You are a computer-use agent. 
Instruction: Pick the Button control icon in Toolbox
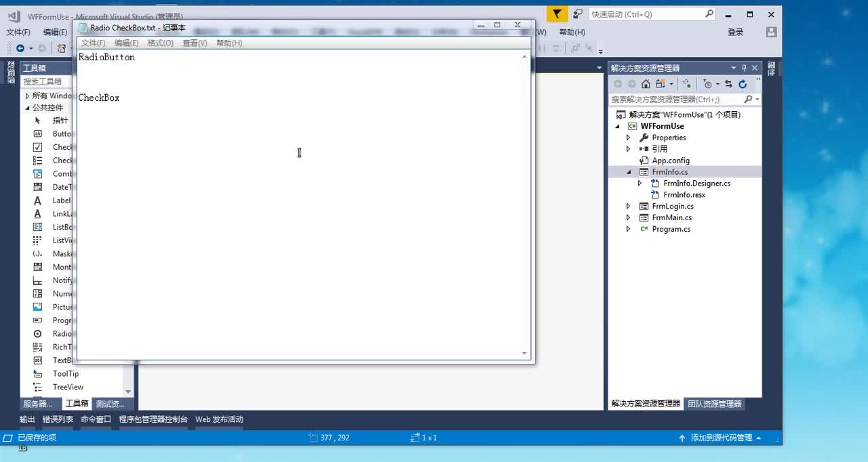[38, 134]
